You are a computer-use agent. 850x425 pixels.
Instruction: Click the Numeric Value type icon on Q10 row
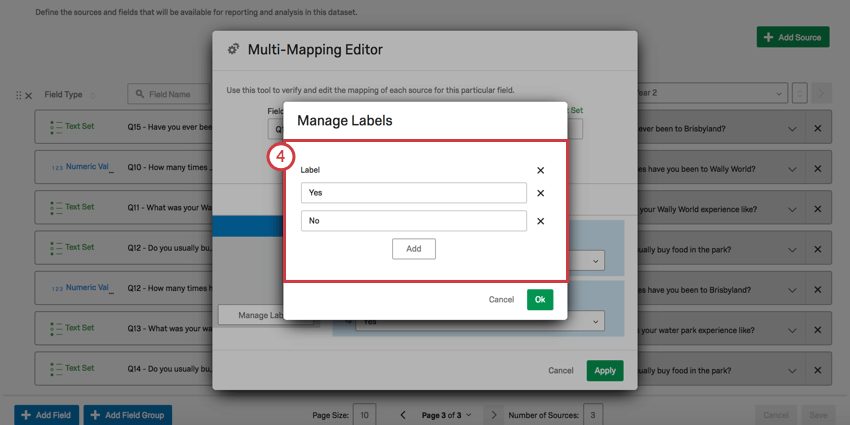[x=57, y=168]
